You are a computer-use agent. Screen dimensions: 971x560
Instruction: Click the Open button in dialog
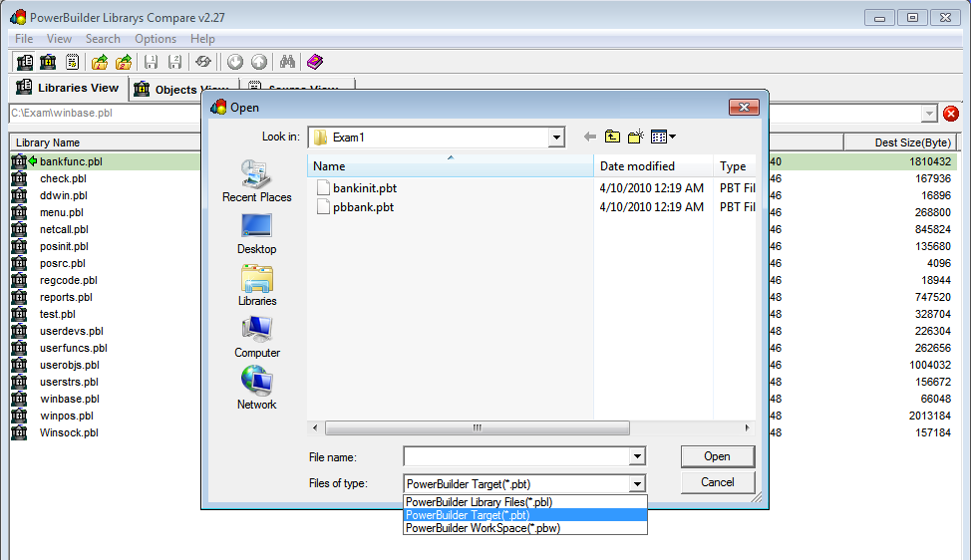717,456
